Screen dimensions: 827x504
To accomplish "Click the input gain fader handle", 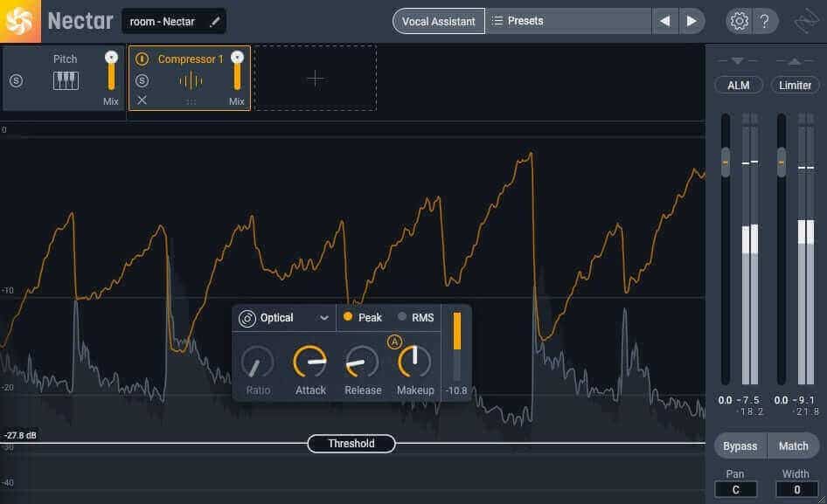I will (x=726, y=162).
